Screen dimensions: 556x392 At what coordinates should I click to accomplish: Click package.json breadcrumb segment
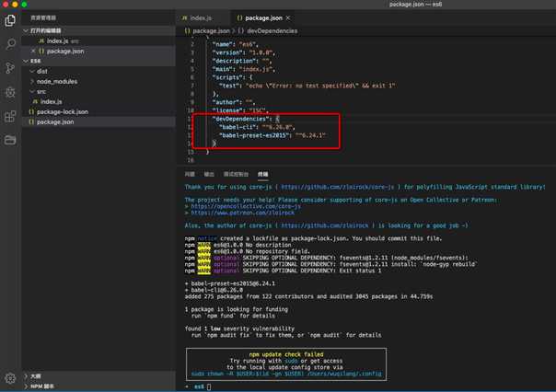pyautogui.click(x=207, y=31)
